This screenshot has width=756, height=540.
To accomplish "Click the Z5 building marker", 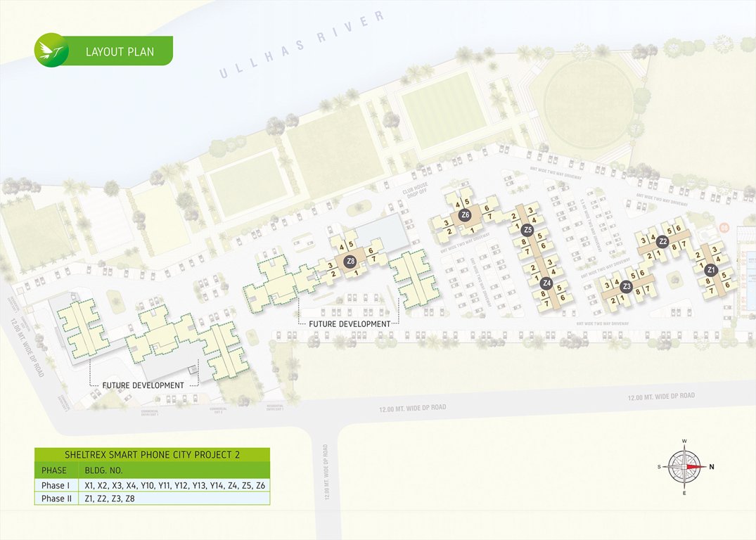I will [x=527, y=229].
